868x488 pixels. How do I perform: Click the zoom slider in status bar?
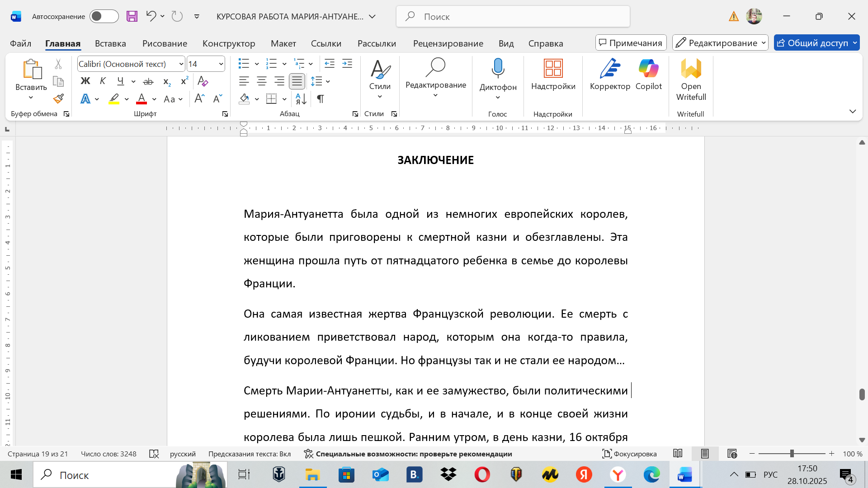[792, 454]
